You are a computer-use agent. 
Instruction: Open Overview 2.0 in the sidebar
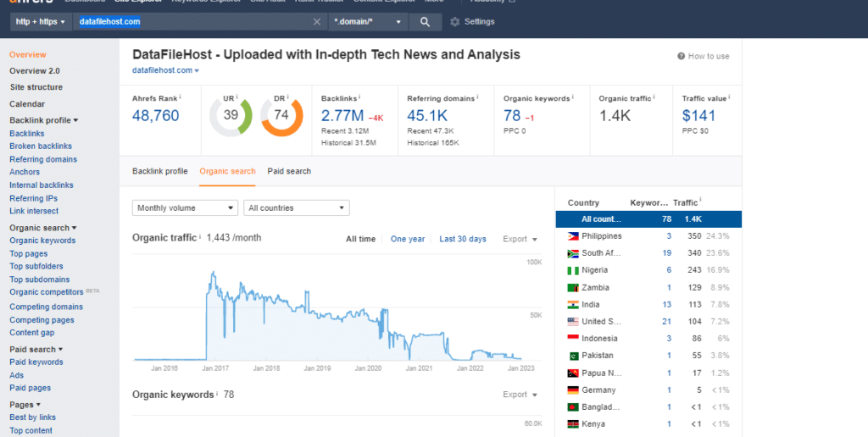pyautogui.click(x=34, y=71)
